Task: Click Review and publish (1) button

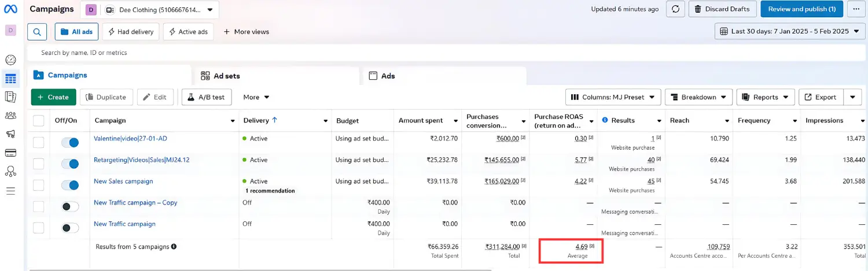Action: coord(801,9)
